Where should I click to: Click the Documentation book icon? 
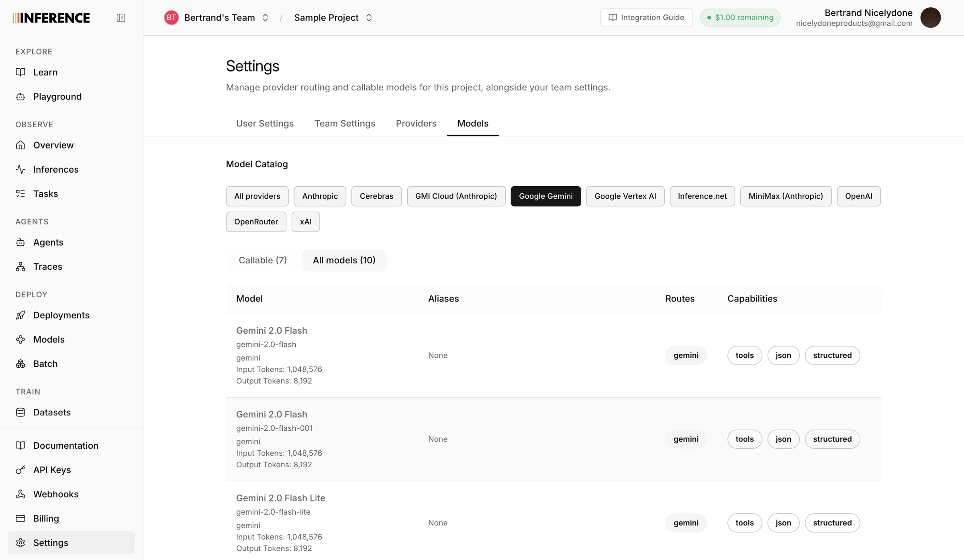click(20, 445)
